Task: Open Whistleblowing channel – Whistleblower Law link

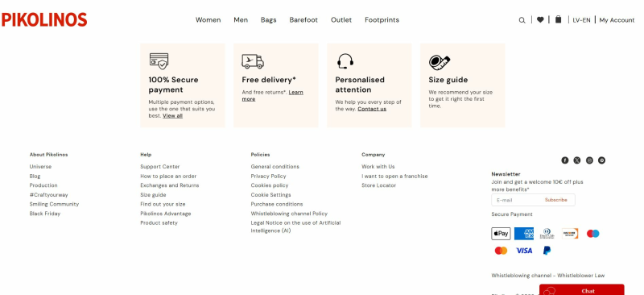Action: pyautogui.click(x=548, y=276)
